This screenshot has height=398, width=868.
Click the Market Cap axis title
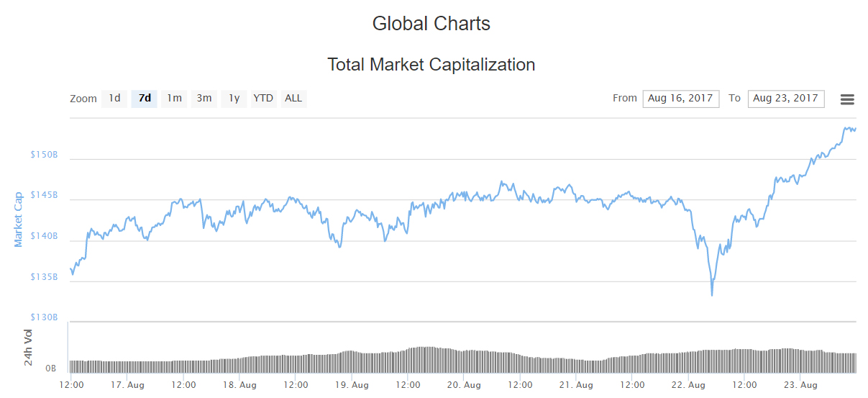pyautogui.click(x=19, y=219)
